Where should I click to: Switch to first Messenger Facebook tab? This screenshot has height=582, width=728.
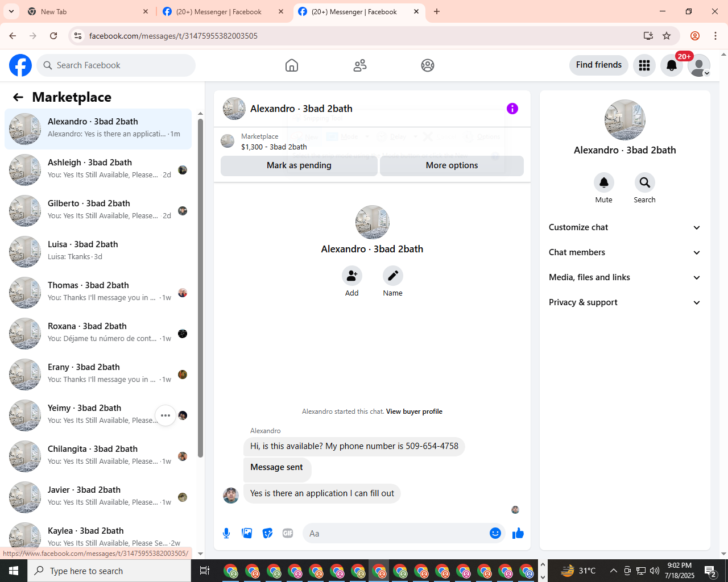[x=224, y=11]
